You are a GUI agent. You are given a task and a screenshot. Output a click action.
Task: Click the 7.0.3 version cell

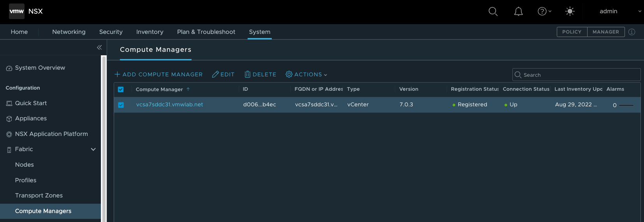point(406,104)
